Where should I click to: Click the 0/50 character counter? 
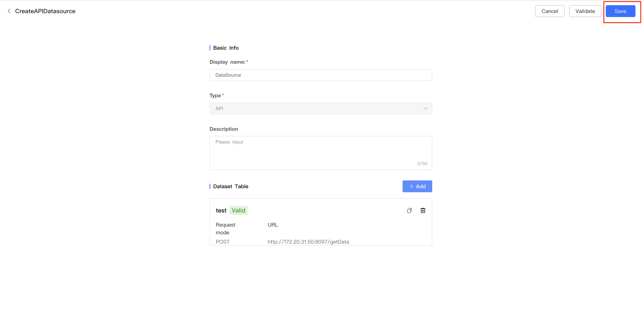click(x=422, y=164)
